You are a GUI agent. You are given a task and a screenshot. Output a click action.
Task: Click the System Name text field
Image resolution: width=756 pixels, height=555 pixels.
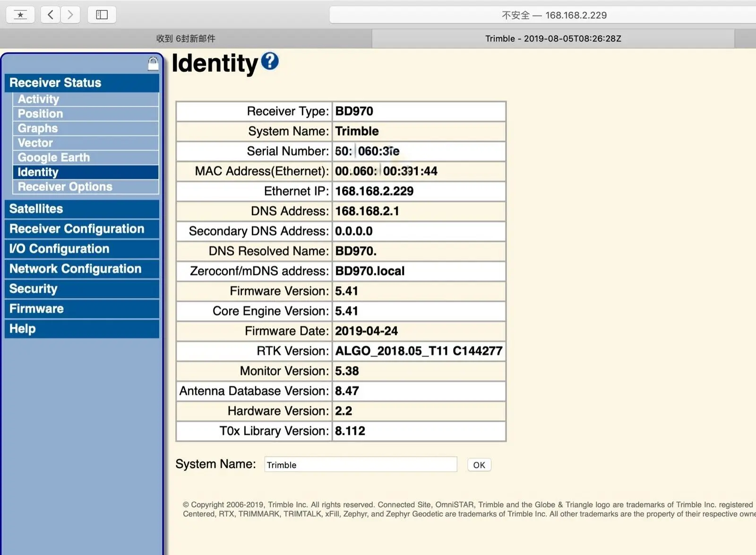[361, 465]
